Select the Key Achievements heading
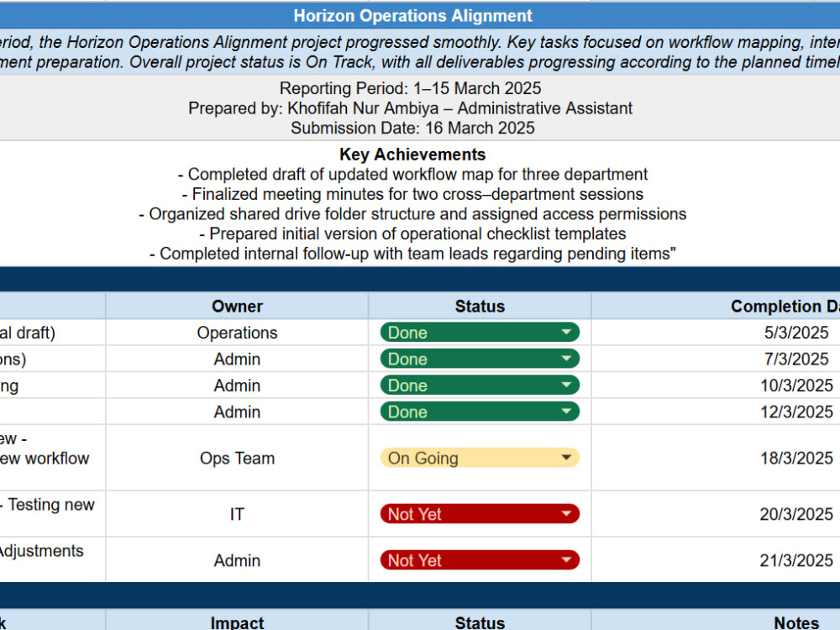This screenshot has width=840, height=630. click(x=412, y=155)
